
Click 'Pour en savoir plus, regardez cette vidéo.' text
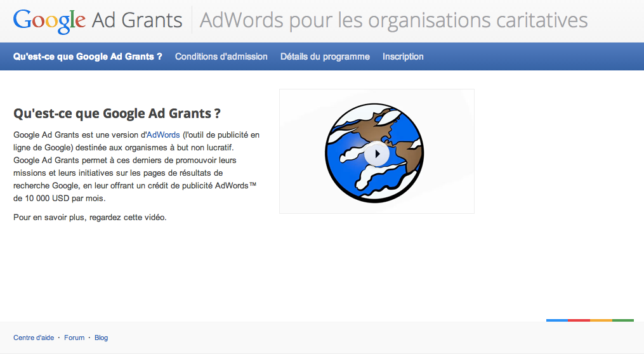coord(90,217)
